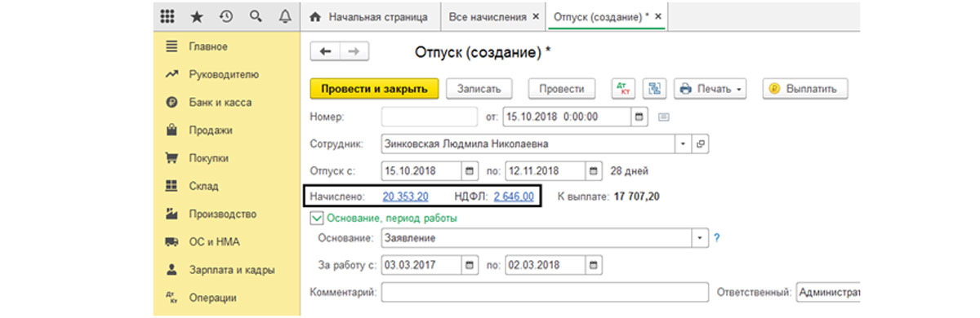Open calendar for Отпуск с date

click(x=469, y=171)
